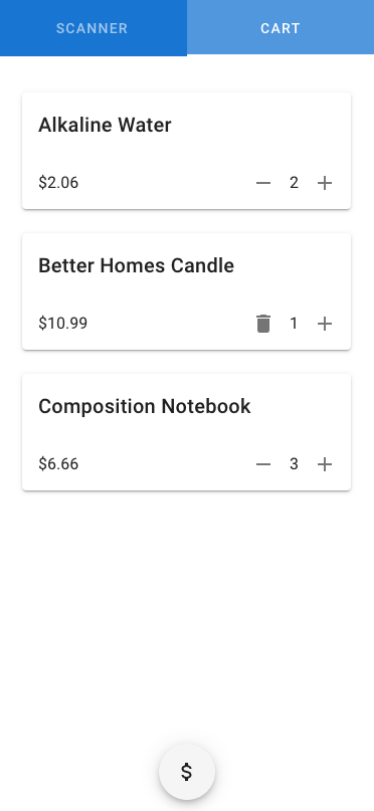Decrease Alkaline Water quantity with minus icon
The width and height of the screenshot is (374, 811).
click(x=263, y=183)
